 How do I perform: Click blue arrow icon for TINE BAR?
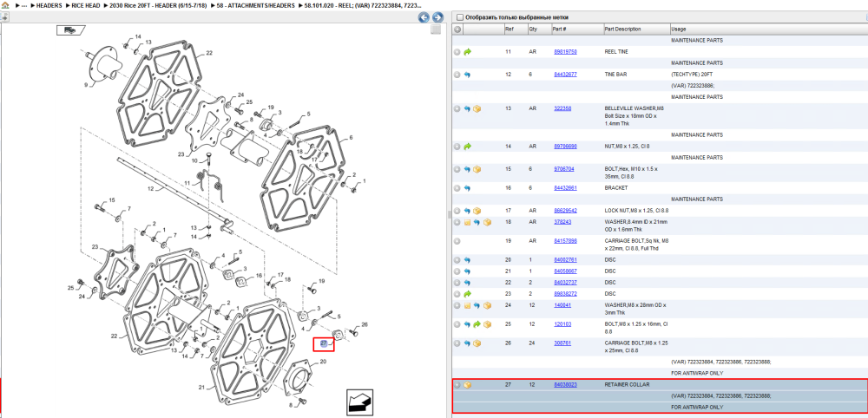click(x=467, y=75)
